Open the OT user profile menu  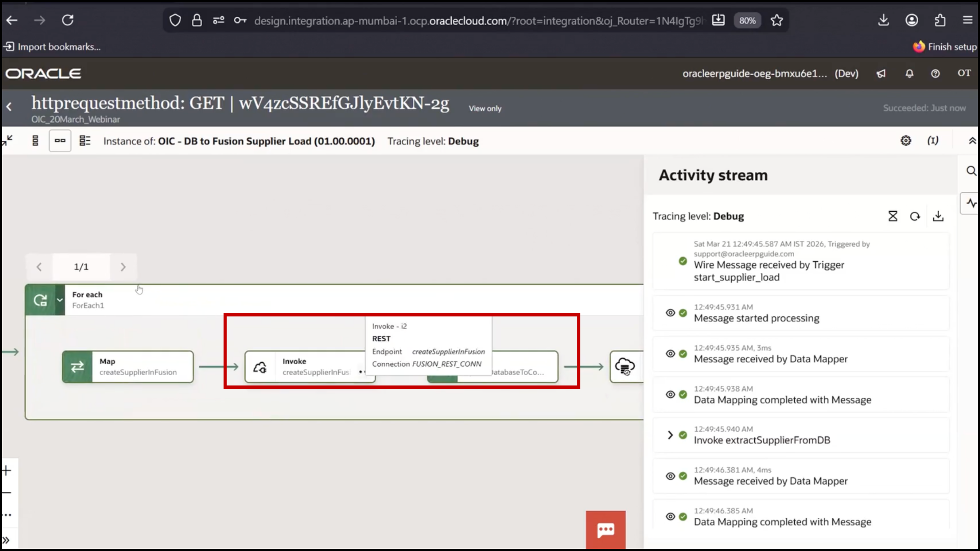(964, 73)
